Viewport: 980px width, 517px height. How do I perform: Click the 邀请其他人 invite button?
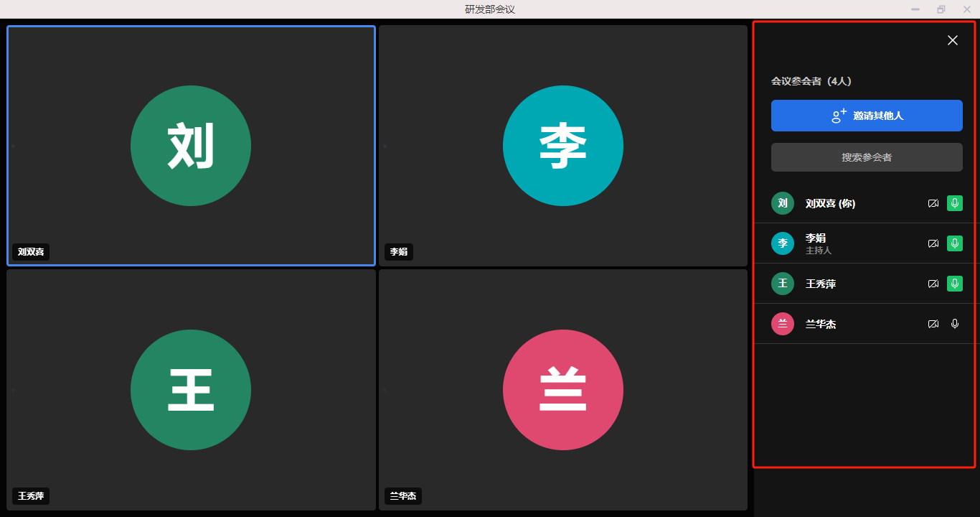pos(867,116)
